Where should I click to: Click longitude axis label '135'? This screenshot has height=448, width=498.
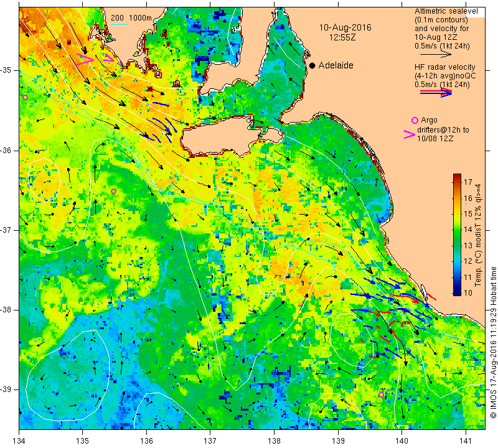tap(83, 441)
